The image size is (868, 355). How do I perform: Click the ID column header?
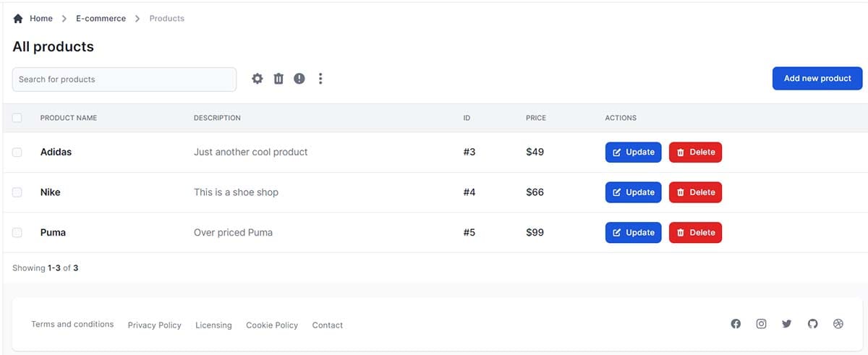point(467,118)
